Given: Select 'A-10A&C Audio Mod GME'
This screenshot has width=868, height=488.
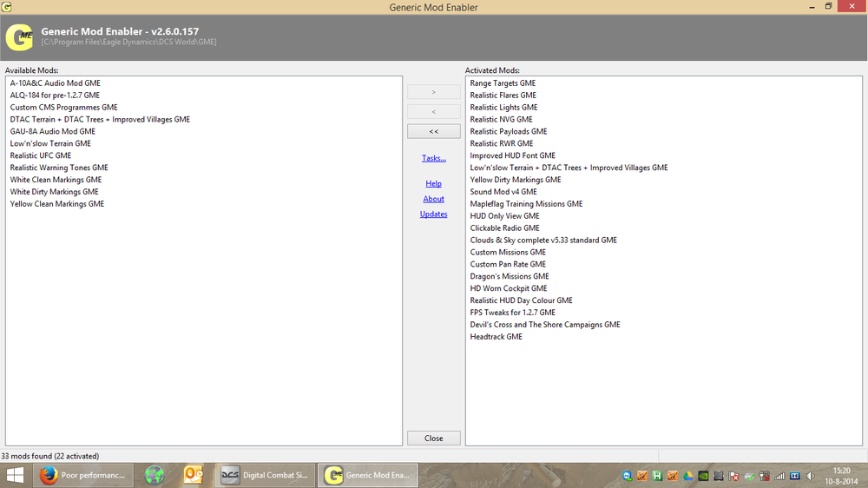Looking at the screenshot, I should (56, 83).
